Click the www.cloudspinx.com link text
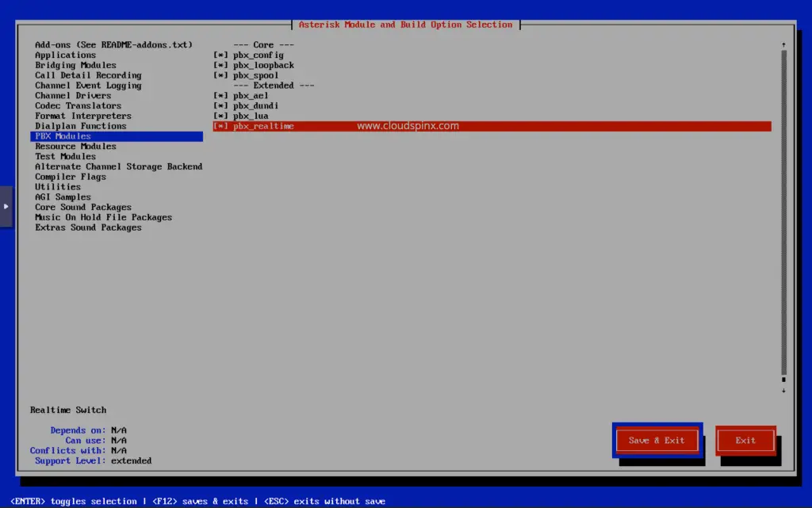Screen dimensions: 812x508 pyautogui.click(x=408, y=125)
